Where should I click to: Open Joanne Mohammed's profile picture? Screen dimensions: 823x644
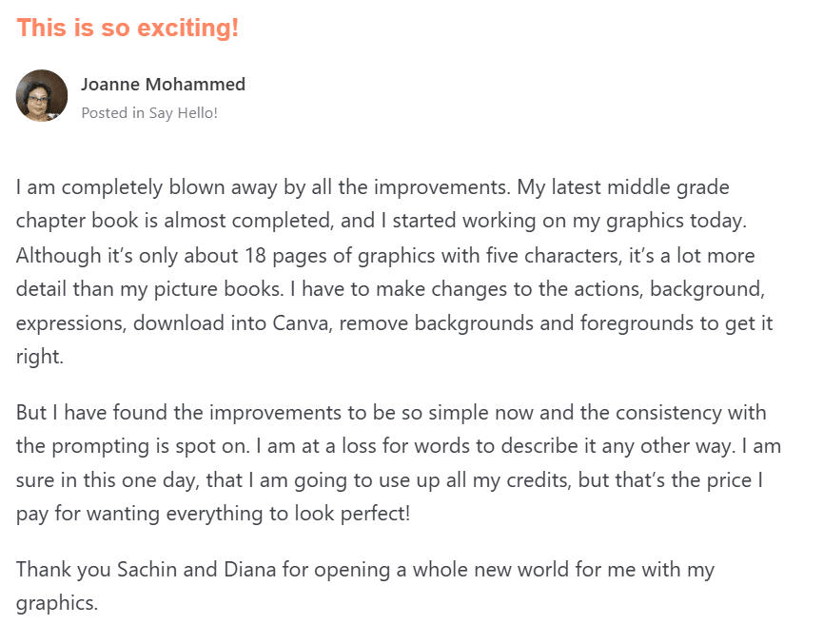42,96
